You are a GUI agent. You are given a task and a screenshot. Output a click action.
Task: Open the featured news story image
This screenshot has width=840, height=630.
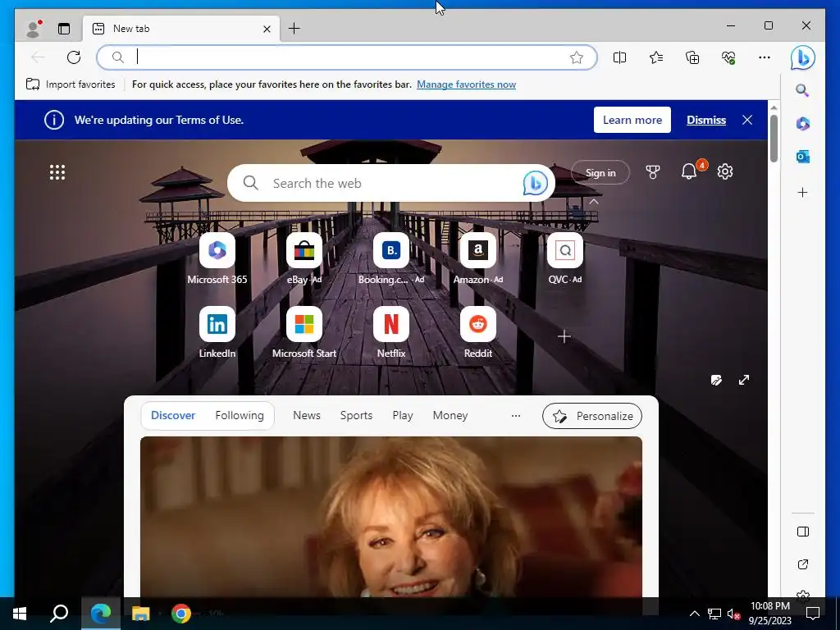[x=391, y=517]
